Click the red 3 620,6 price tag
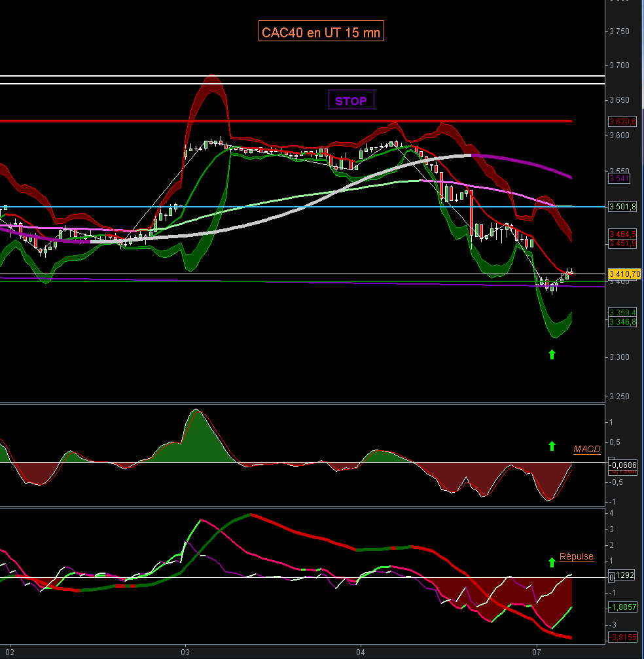Screen dimensions: 644x659 [622, 122]
